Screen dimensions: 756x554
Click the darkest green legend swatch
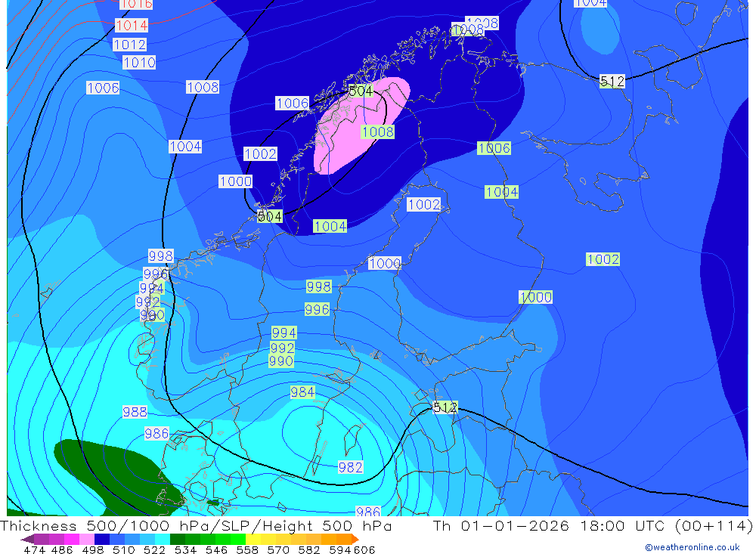tap(178, 539)
